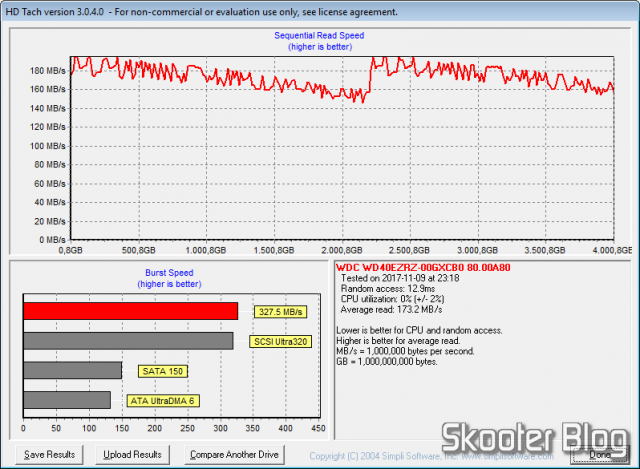Click the 2.000,8GB x-axis label
This screenshot has width=640, height=469.
(342, 250)
